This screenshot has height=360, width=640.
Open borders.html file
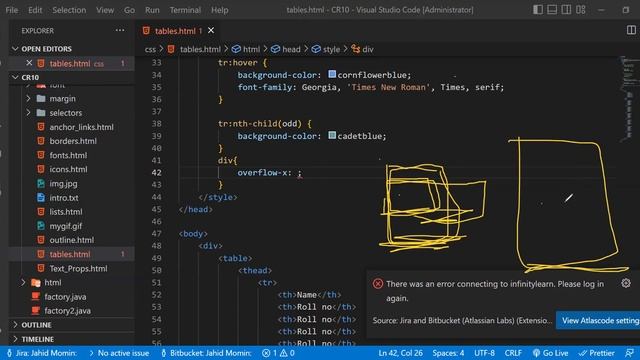[x=73, y=141]
